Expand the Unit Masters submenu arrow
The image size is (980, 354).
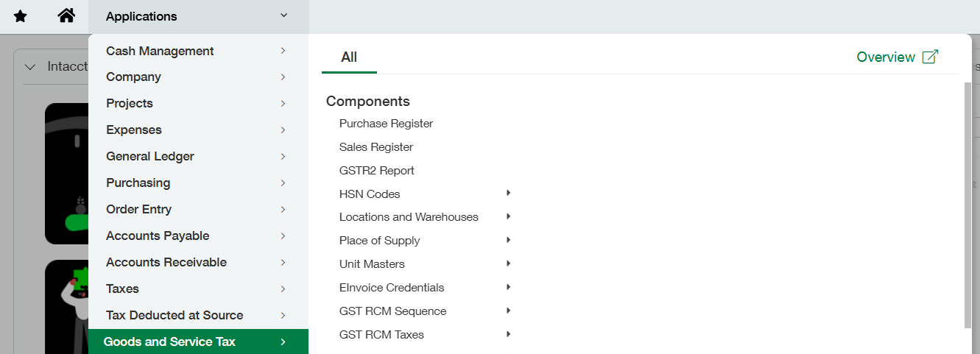[x=508, y=263]
